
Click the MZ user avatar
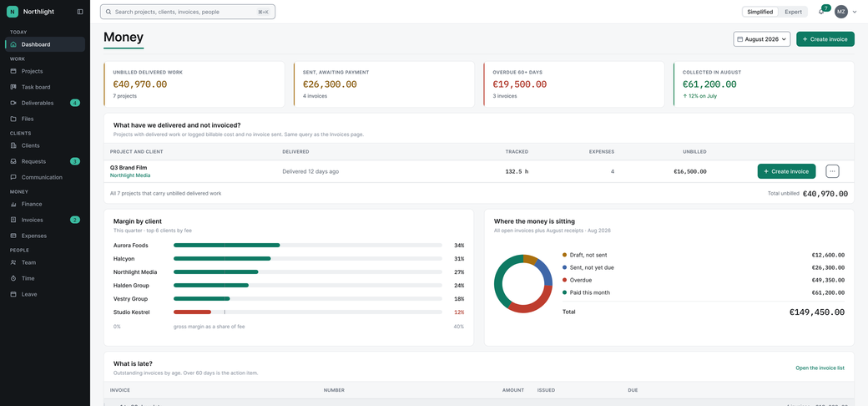tap(841, 12)
